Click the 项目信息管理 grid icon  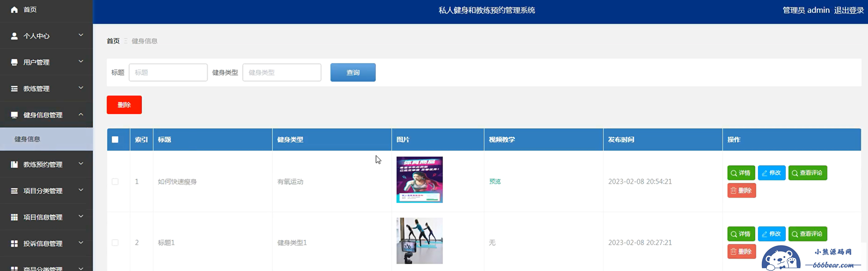coord(14,217)
